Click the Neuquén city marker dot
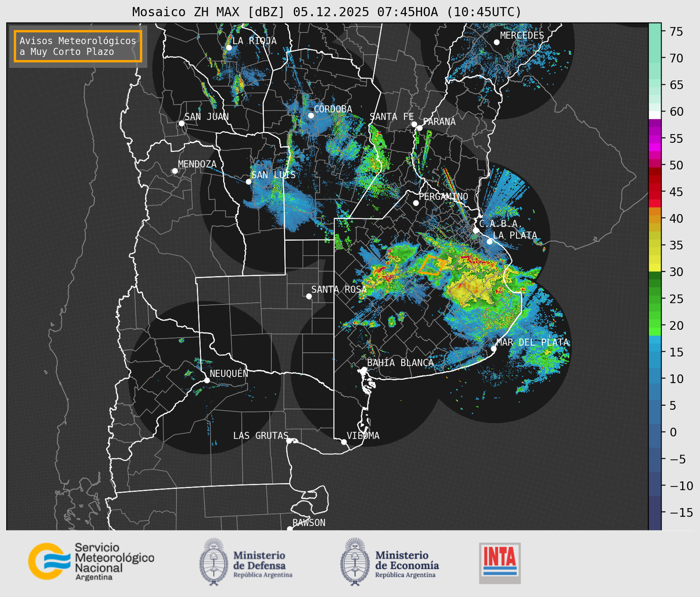 coord(207,380)
